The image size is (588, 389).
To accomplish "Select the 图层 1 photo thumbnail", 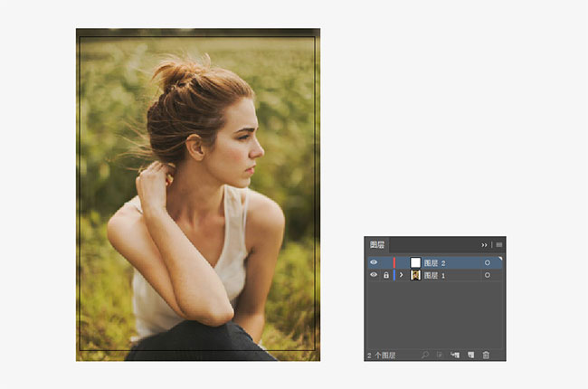I will click(x=415, y=275).
